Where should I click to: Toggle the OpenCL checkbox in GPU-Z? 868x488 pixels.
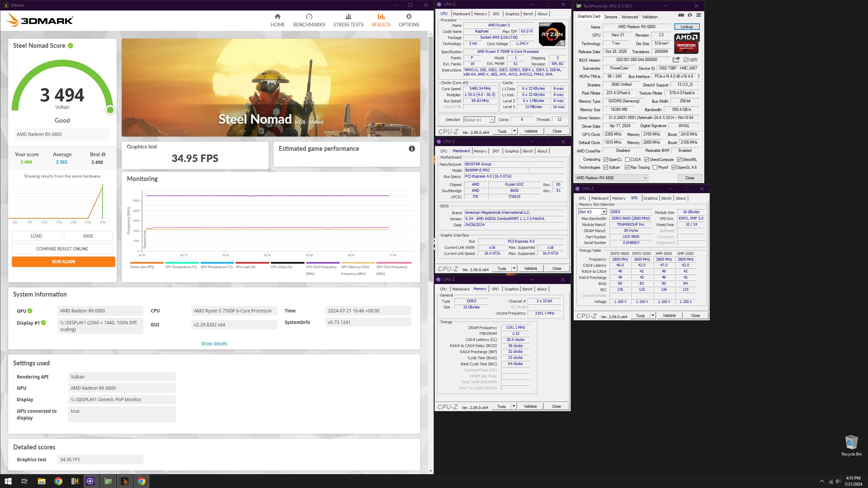606,160
